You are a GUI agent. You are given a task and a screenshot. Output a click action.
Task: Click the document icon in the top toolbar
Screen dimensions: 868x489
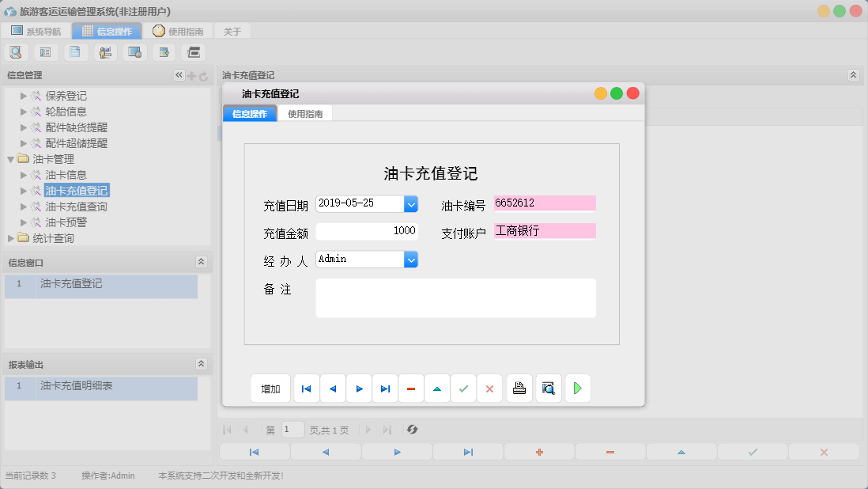[x=75, y=51]
